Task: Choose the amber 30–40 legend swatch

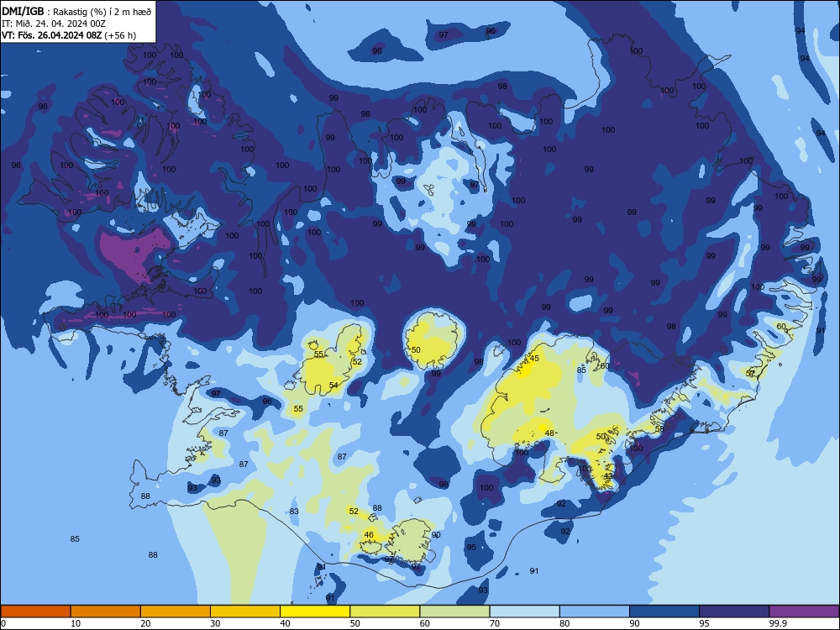Action: click(x=245, y=612)
